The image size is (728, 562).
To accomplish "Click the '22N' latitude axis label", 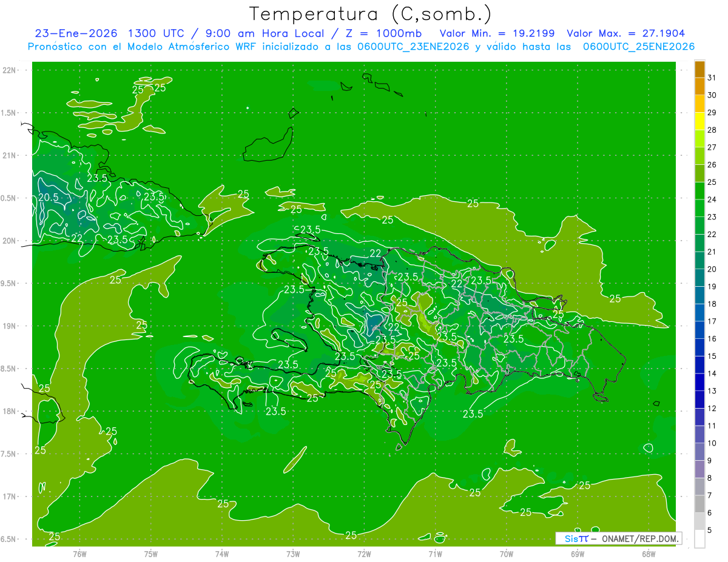I will pyautogui.click(x=10, y=70).
